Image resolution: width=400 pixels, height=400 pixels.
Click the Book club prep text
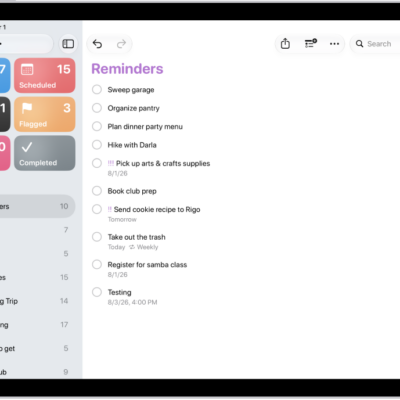click(132, 191)
